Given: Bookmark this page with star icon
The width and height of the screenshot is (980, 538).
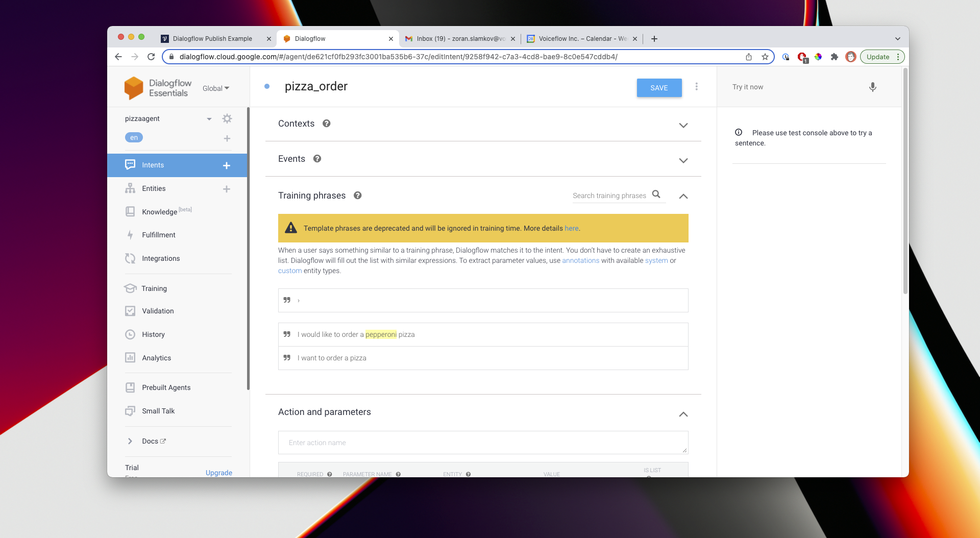Looking at the screenshot, I should (765, 57).
